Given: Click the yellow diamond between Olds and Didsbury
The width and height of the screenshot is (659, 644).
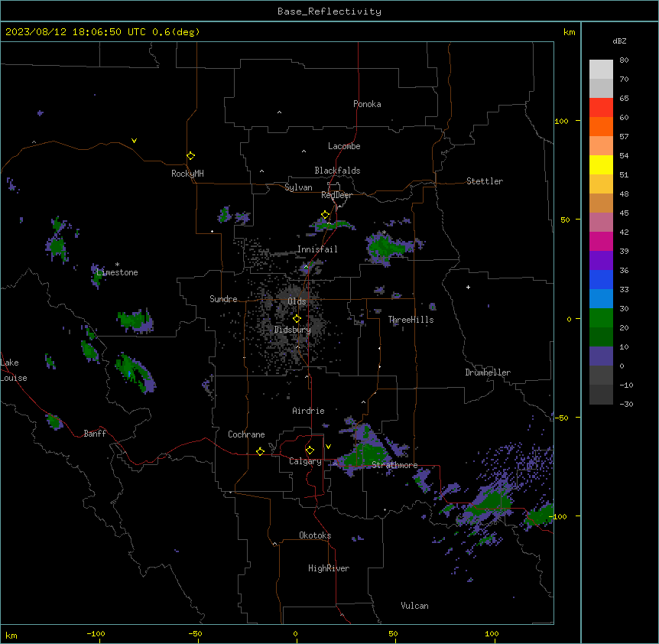Looking at the screenshot, I should [297, 319].
